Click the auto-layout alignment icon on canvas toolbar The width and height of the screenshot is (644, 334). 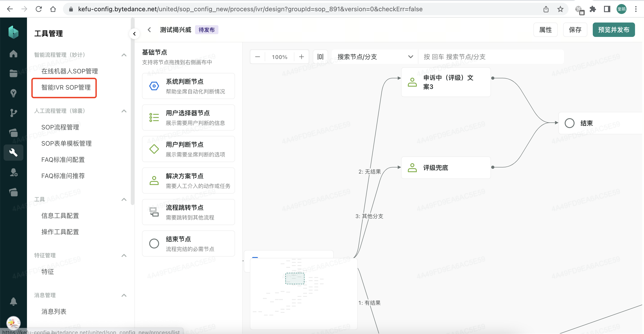click(320, 56)
